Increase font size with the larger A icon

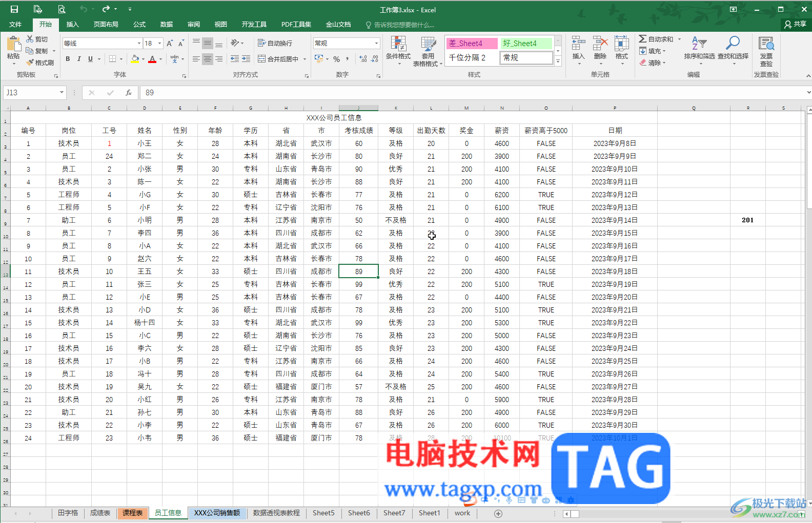pos(170,44)
